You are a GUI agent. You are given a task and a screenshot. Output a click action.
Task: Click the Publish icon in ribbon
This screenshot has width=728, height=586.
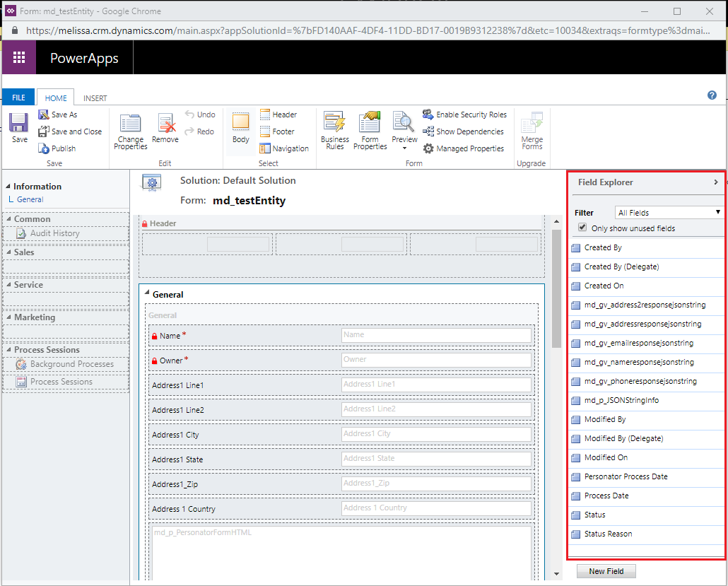pyautogui.click(x=44, y=148)
